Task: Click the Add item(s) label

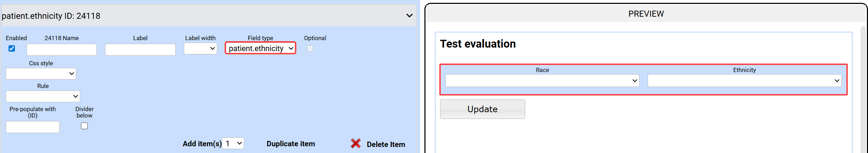Action: click(x=202, y=144)
